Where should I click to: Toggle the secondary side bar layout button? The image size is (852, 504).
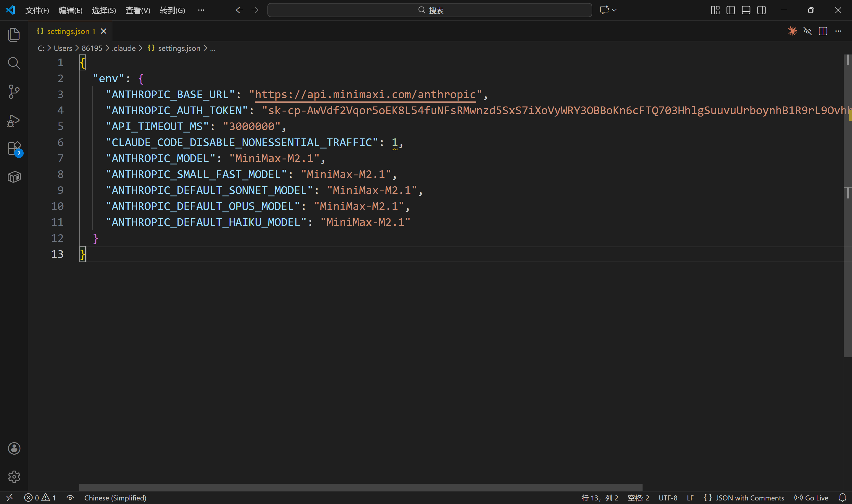click(761, 10)
